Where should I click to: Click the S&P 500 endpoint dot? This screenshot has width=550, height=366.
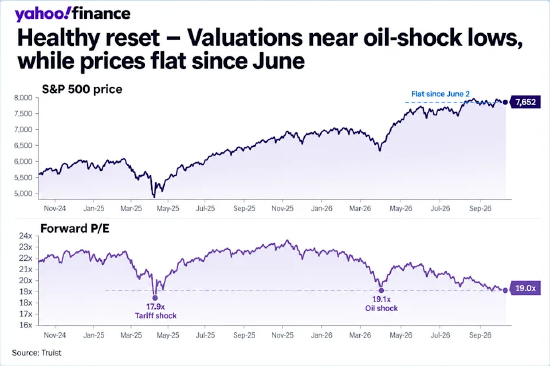(x=505, y=102)
